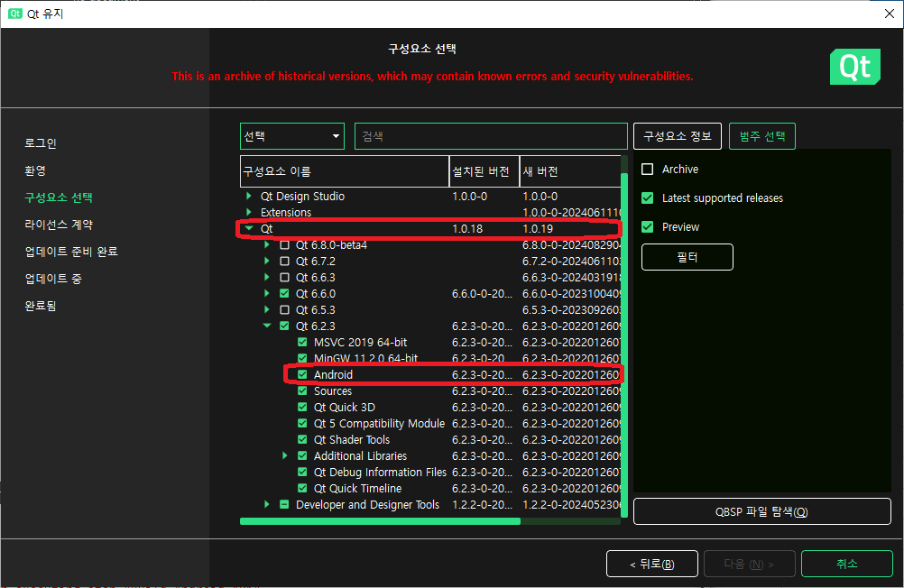904x588 pixels.
Task: Click the 취소 cancel button
Action: pos(847,564)
